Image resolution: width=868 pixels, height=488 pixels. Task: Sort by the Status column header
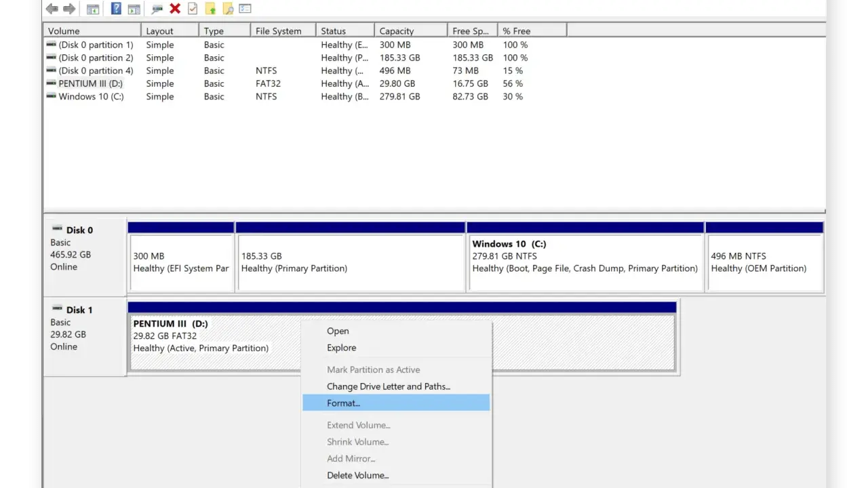tap(345, 30)
